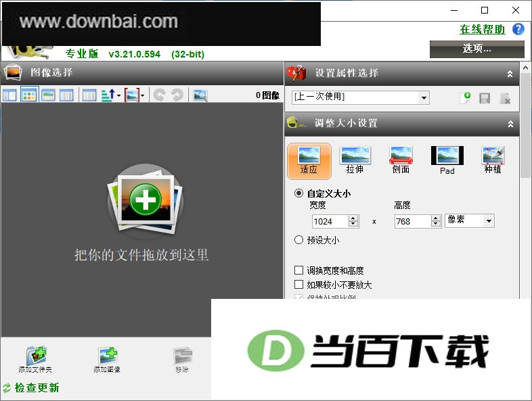Open the 在线帮助 online help link
The width and height of the screenshot is (532, 401).
pyautogui.click(x=483, y=30)
